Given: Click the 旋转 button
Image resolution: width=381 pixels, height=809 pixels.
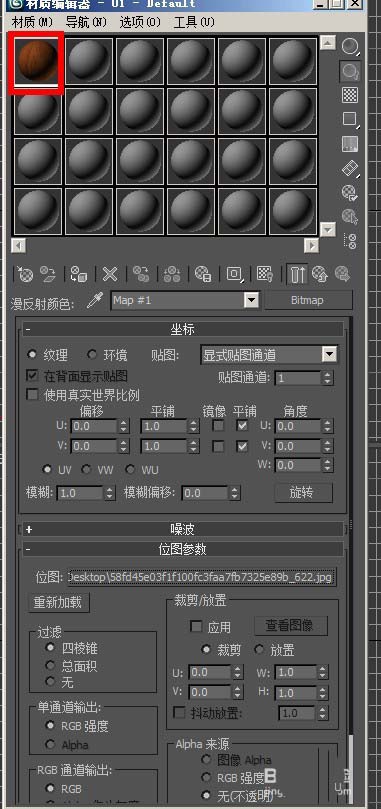Looking at the screenshot, I should pyautogui.click(x=304, y=493).
